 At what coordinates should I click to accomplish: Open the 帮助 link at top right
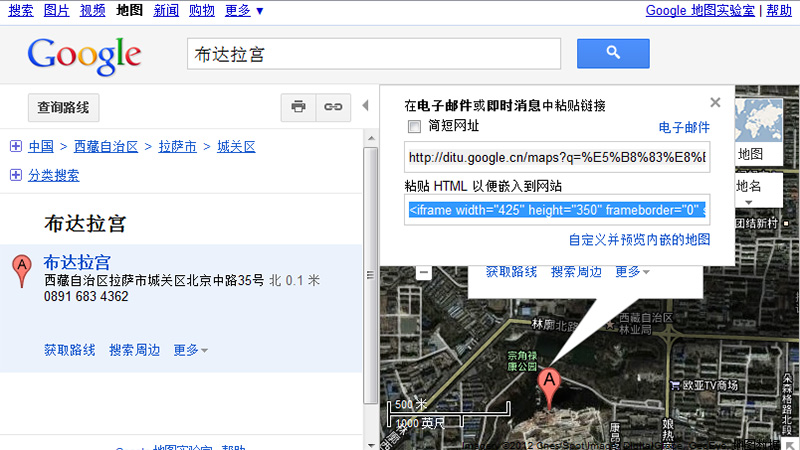point(779,10)
